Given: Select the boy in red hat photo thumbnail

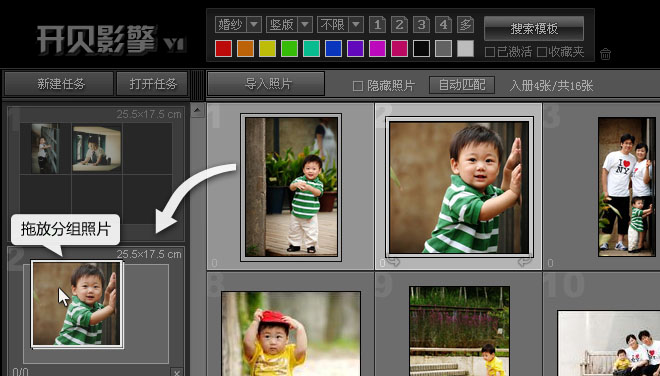Looking at the screenshot, I should pos(291,333).
